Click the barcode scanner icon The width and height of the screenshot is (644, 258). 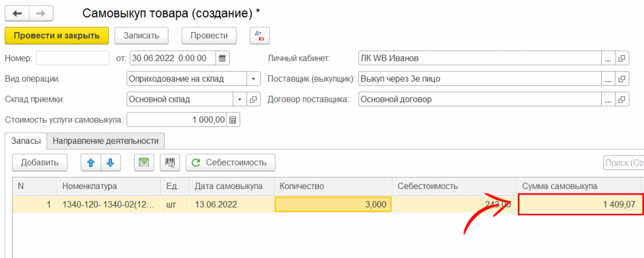pos(169,163)
